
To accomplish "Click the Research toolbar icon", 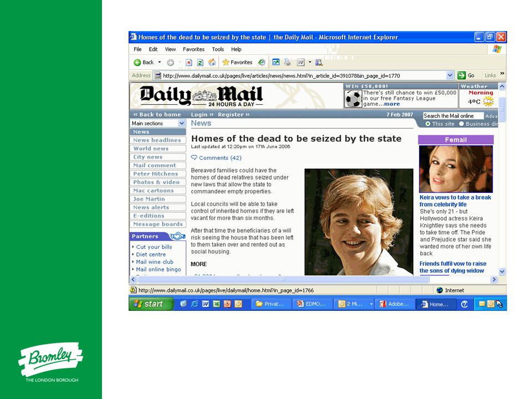I will click(x=319, y=63).
